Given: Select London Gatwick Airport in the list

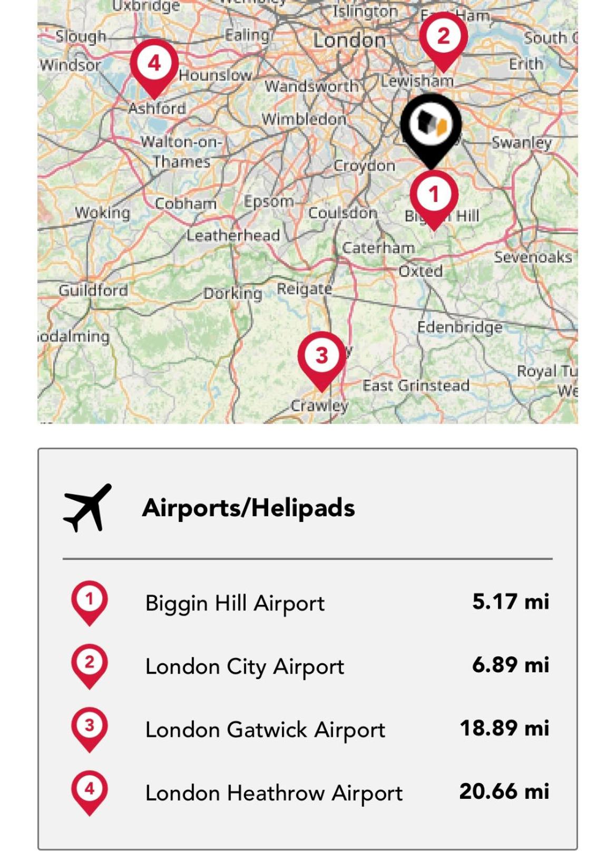Looking at the screenshot, I should [265, 730].
